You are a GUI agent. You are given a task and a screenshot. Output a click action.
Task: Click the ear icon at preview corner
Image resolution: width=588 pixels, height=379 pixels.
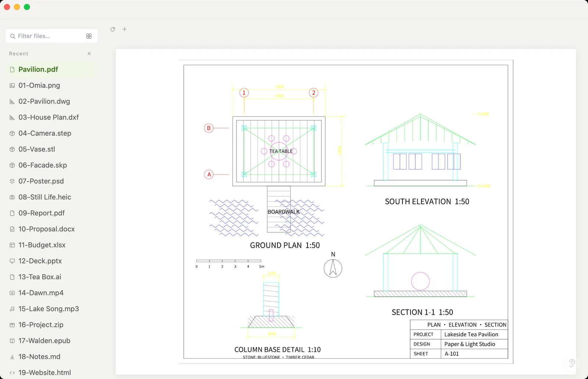click(x=572, y=363)
